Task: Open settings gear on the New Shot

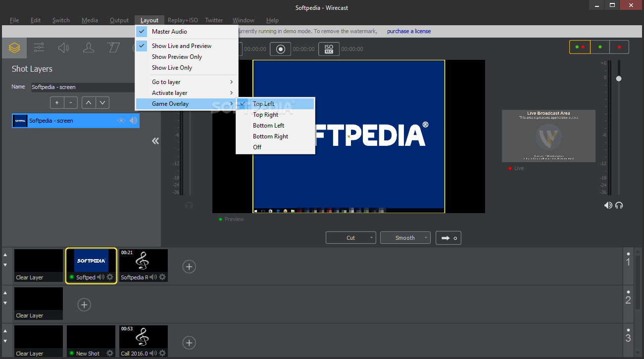Action: pos(110,353)
